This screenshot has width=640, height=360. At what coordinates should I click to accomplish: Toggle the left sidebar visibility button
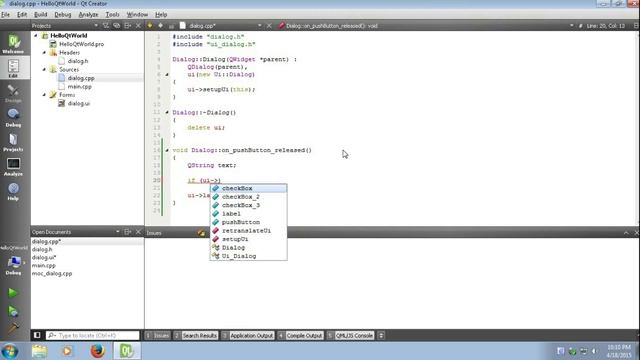click(37, 335)
